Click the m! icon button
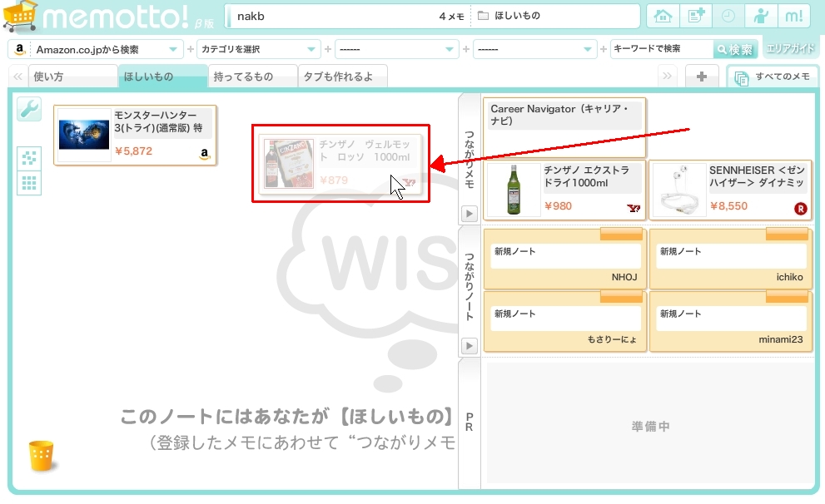825x504 pixels. pos(794,16)
